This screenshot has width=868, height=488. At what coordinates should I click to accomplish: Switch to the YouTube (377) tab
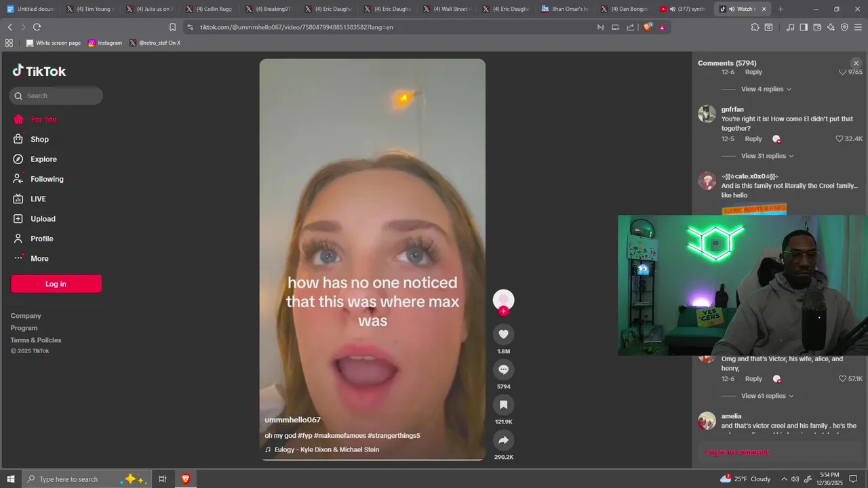point(684,9)
